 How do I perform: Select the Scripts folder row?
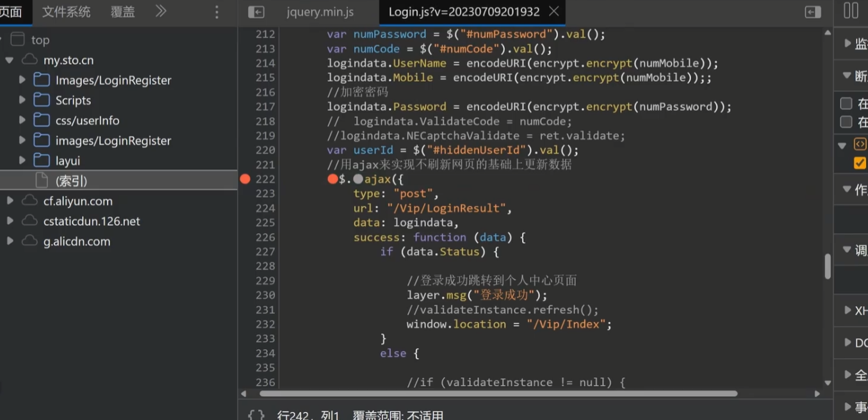119,100
